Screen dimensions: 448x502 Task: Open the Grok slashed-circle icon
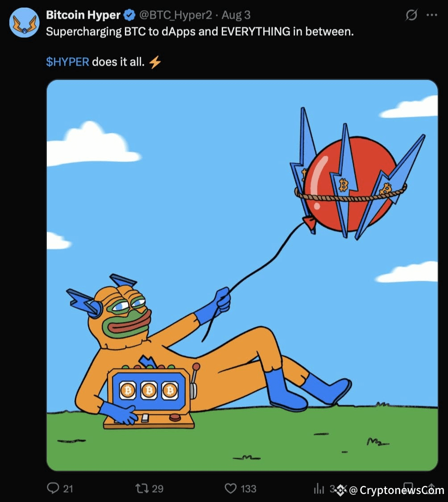pos(411,15)
